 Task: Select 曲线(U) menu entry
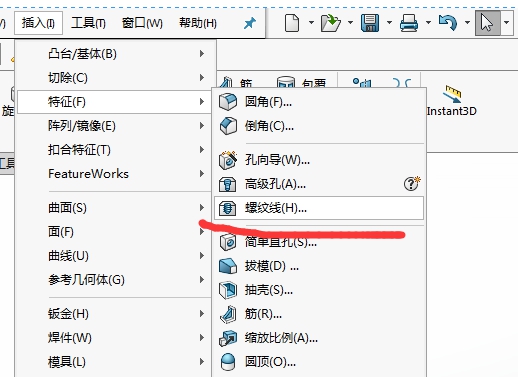114,256
